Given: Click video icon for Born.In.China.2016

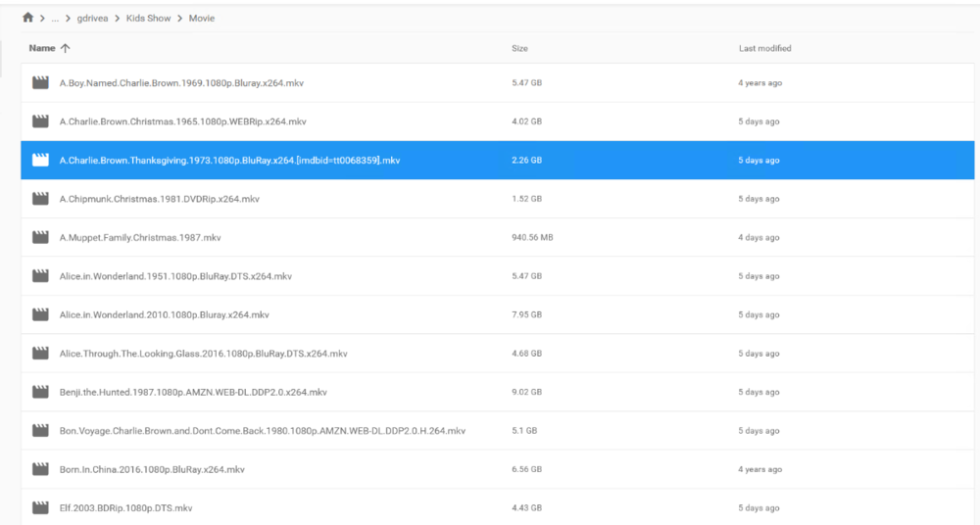Looking at the screenshot, I should pos(40,469).
